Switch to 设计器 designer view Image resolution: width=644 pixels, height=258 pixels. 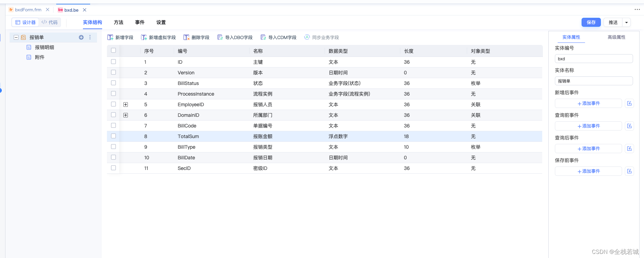click(26, 22)
